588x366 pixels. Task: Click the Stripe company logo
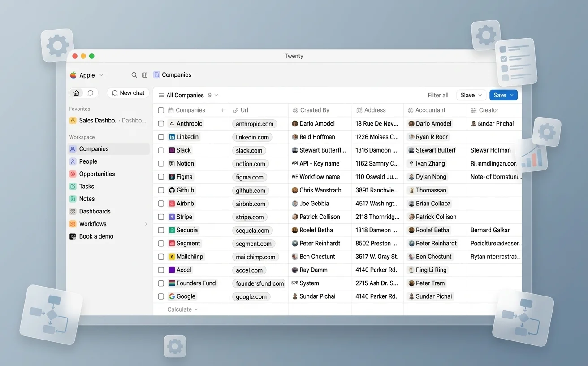tap(172, 217)
